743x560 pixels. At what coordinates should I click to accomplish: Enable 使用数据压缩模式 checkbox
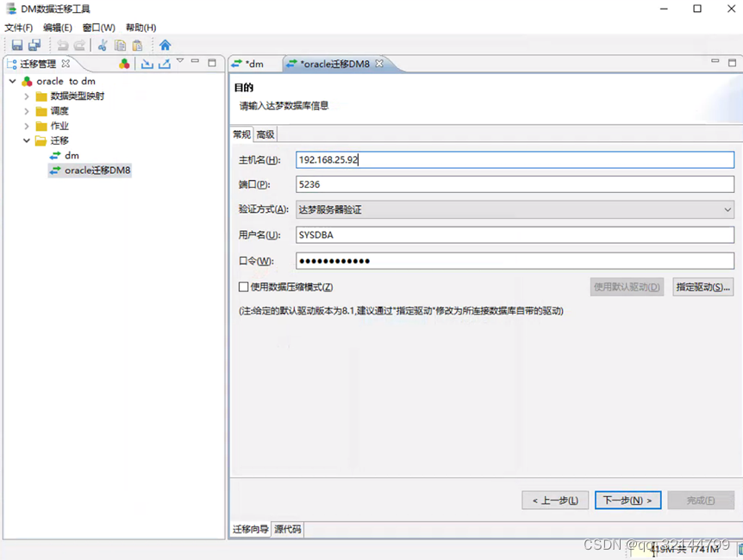point(244,287)
